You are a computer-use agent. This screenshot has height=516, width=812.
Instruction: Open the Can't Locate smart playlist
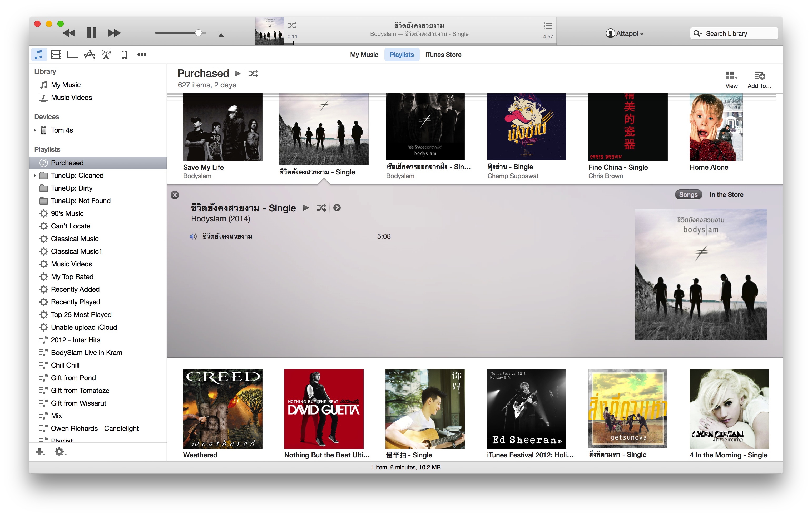[x=98, y=226]
